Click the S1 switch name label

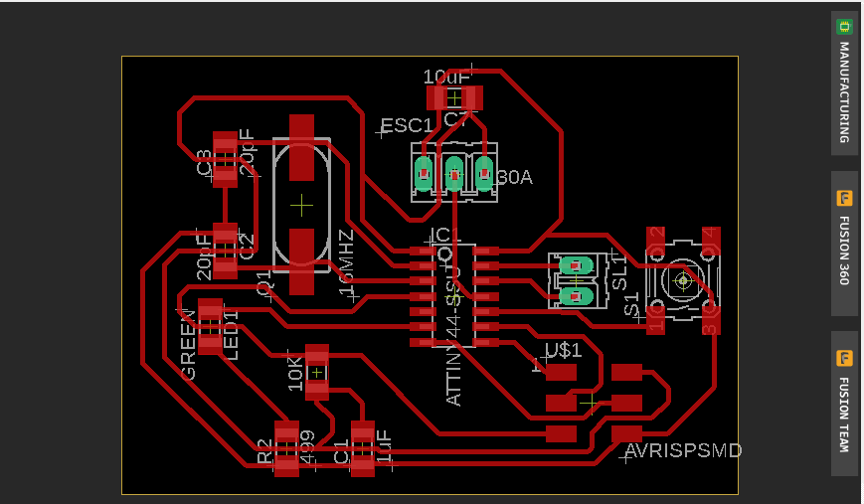(631, 304)
